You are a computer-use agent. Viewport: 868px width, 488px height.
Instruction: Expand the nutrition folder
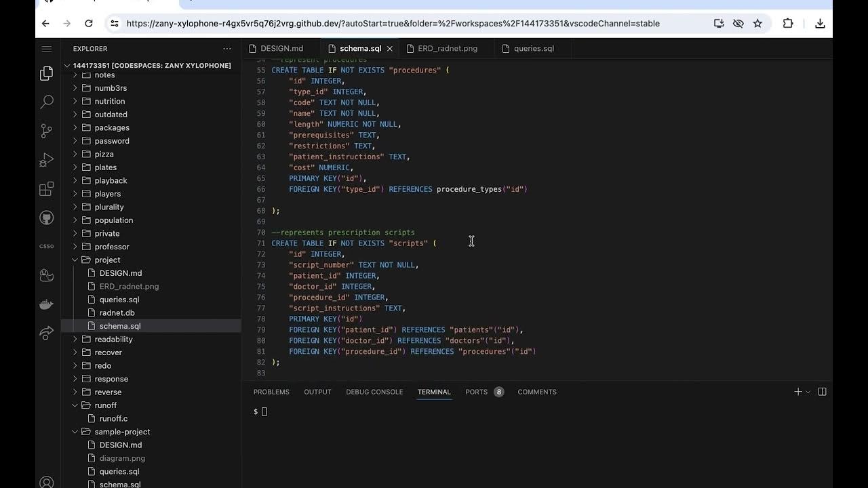tap(152, 101)
